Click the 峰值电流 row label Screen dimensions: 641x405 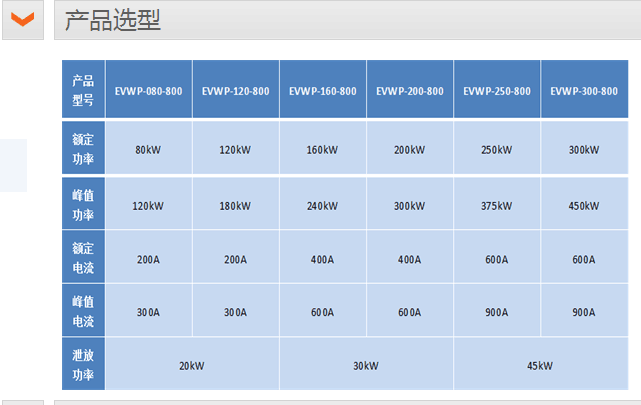(83, 312)
